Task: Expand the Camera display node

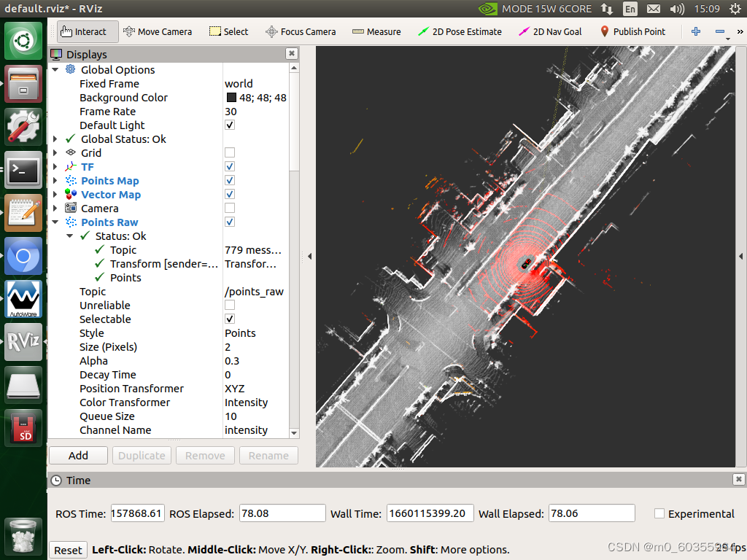Action: coord(55,208)
